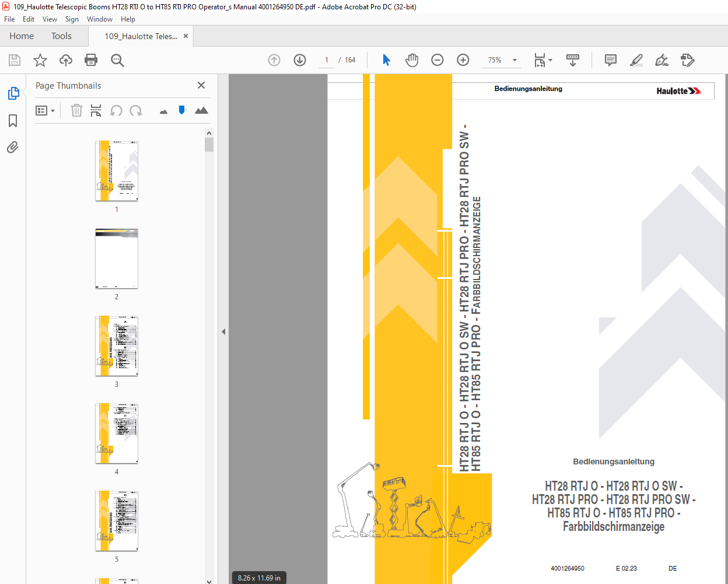
Task: Activate the Hand pan tool
Action: (x=412, y=60)
